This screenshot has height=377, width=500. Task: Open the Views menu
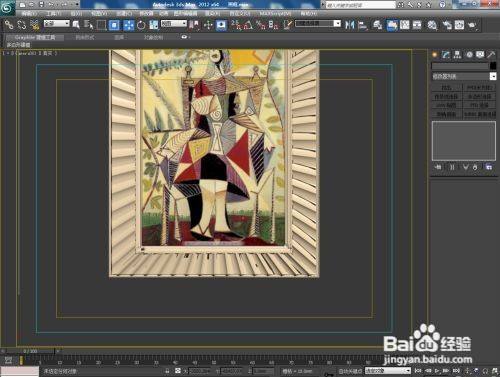click(x=99, y=13)
